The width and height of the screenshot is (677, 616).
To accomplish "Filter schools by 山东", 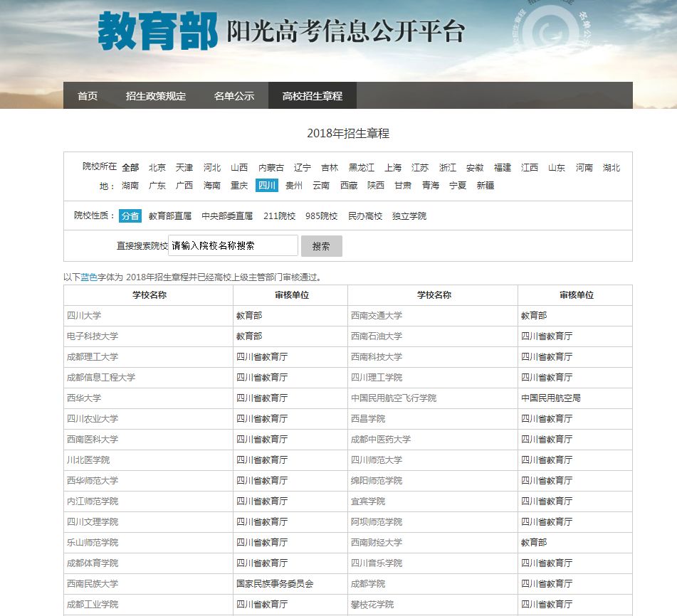I will pos(557,167).
